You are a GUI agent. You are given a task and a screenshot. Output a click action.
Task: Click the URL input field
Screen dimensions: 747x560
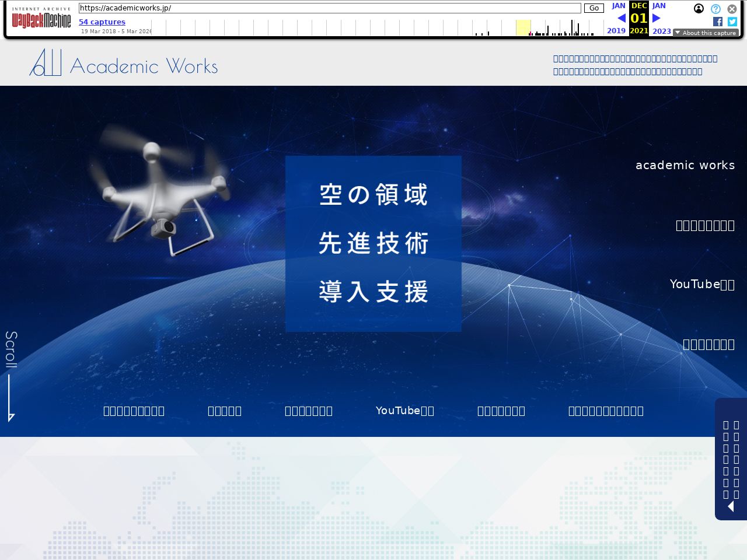point(330,8)
